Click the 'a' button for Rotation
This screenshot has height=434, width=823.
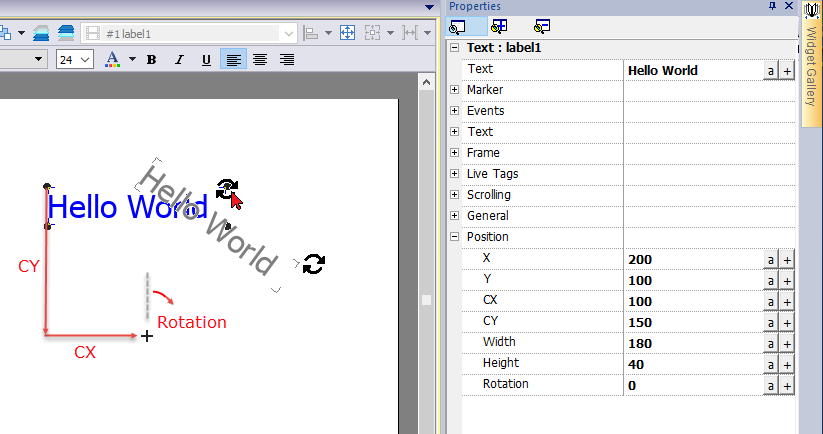pyautogui.click(x=771, y=385)
